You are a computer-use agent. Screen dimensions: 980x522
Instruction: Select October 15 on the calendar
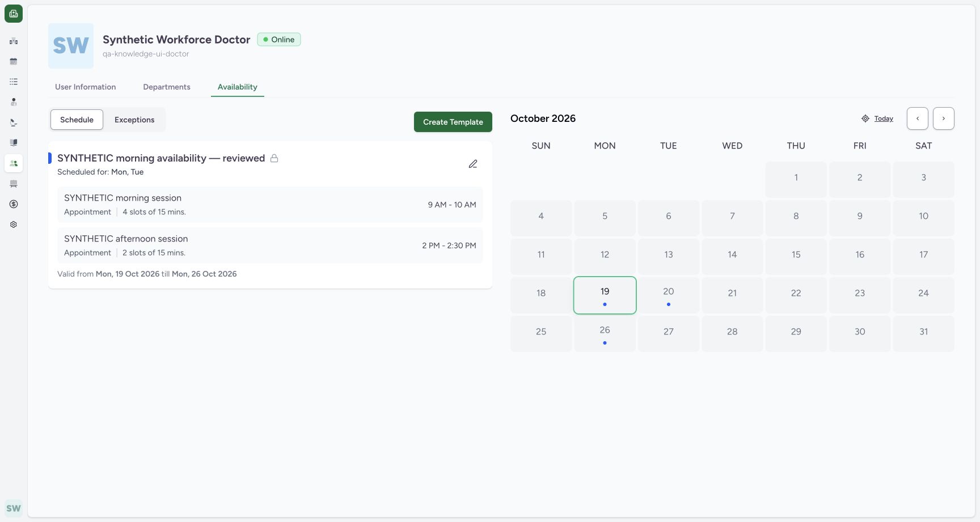[796, 257]
